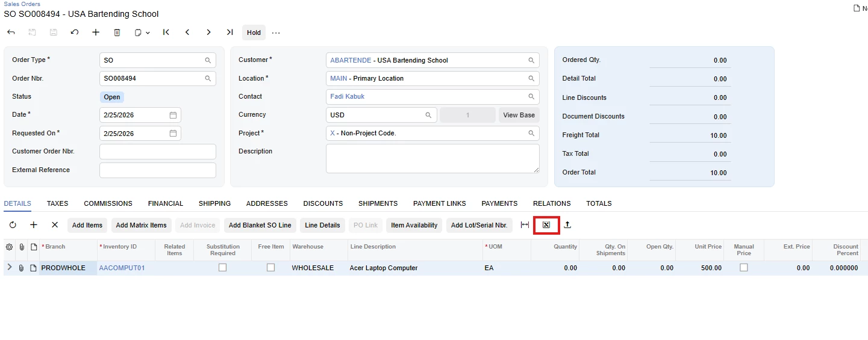Click into External Reference field

(x=158, y=170)
